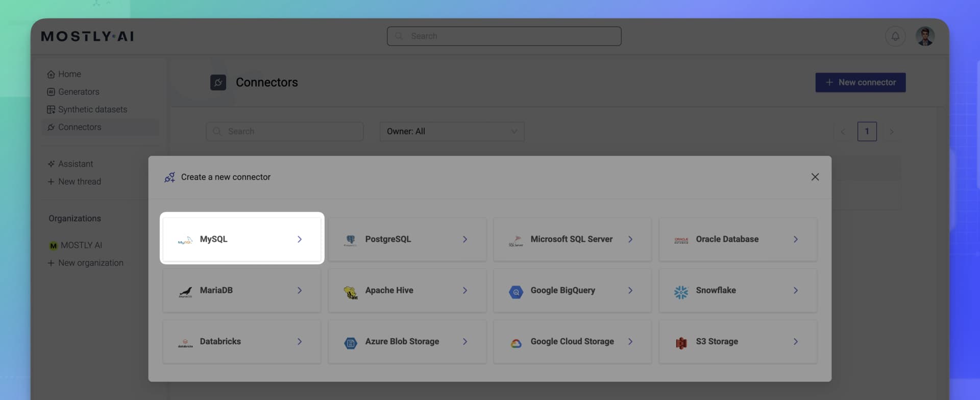
Task: Choose the Google Cloud Storage label
Action: (x=572, y=341)
